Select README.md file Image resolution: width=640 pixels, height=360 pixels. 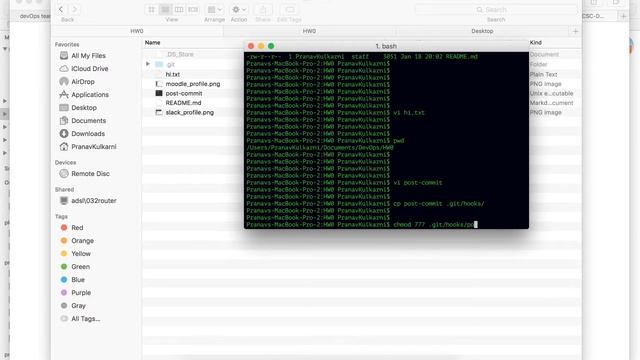[x=183, y=103]
